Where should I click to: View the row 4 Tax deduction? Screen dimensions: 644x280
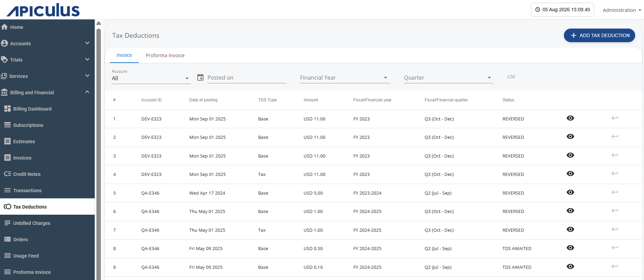(x=570, y=174)
